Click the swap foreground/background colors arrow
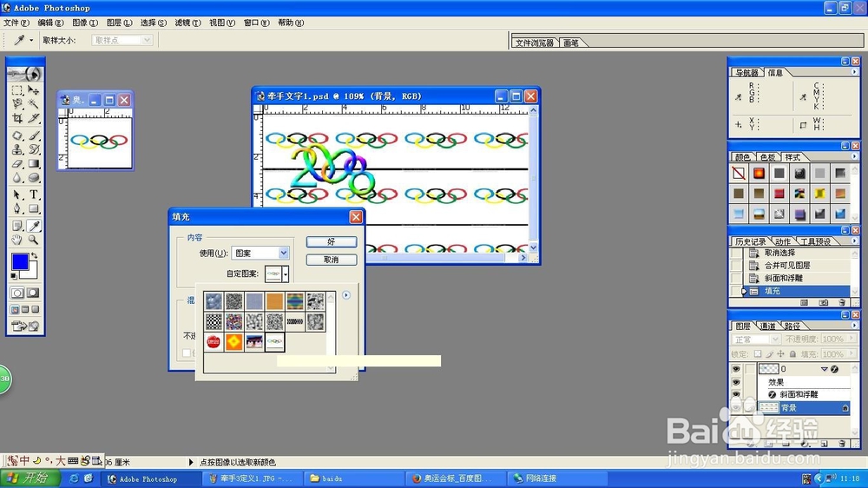The height and width of the screenshot is (488, 868). point(35,255)
